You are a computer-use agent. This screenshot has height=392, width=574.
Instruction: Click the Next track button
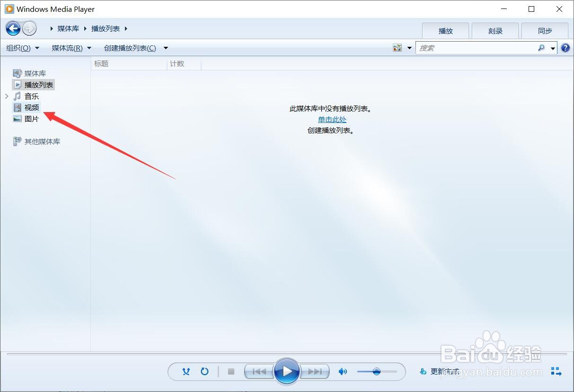point(314,372)
